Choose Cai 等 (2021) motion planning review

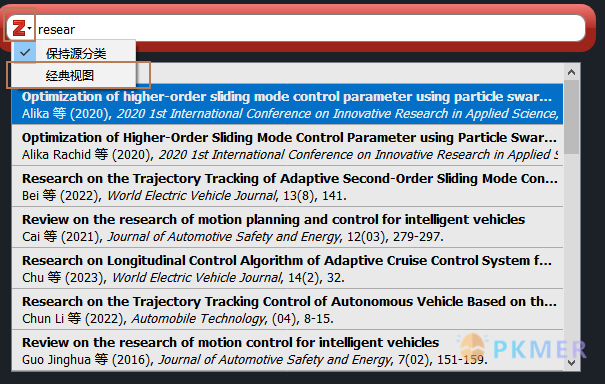coord(287,227)
